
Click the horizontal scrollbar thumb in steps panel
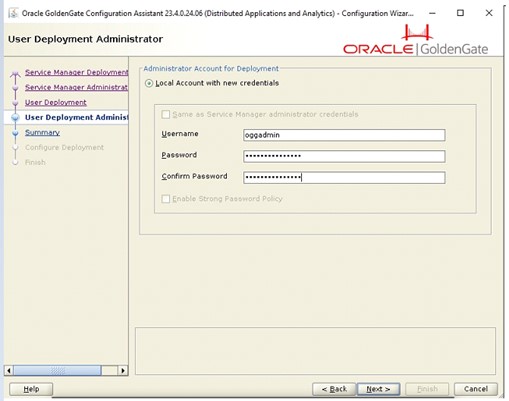click(x=57, y=370)
